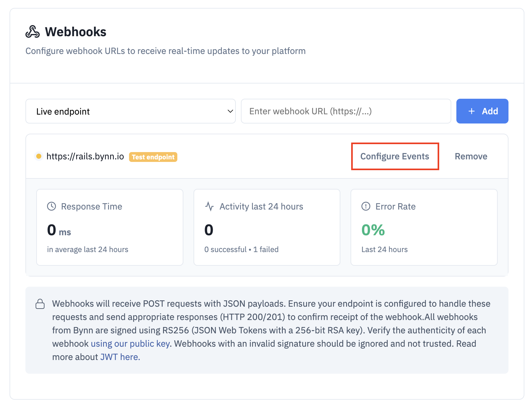
Task: Click the plus icon on Add button
Action: (x=472, y=111)
